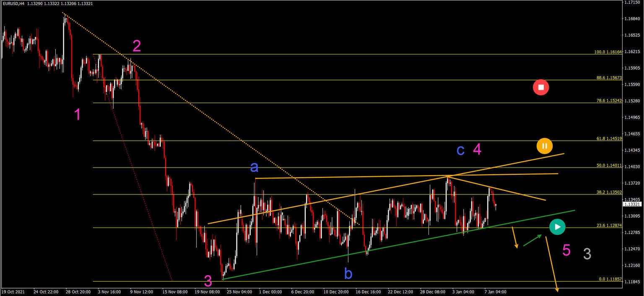Select the blue letter c annotation
Screen dimensions: 644x296
pyautogui.click(x=460, y=151)
